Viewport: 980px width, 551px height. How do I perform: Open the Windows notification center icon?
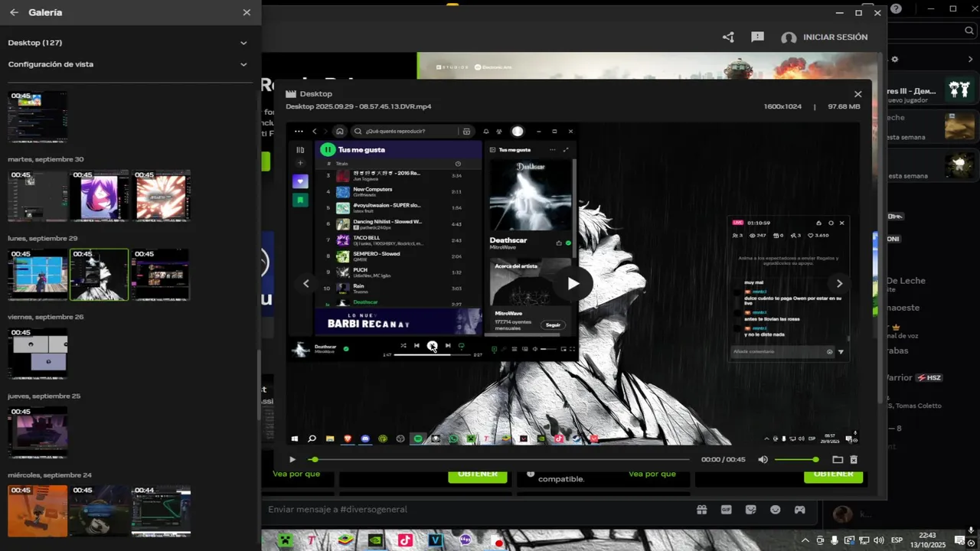coord(959,540)
